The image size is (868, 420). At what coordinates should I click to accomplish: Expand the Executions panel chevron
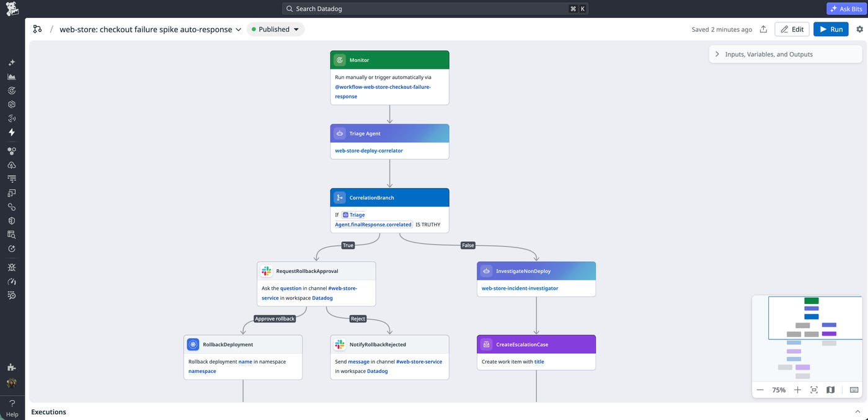pos(857,411)
